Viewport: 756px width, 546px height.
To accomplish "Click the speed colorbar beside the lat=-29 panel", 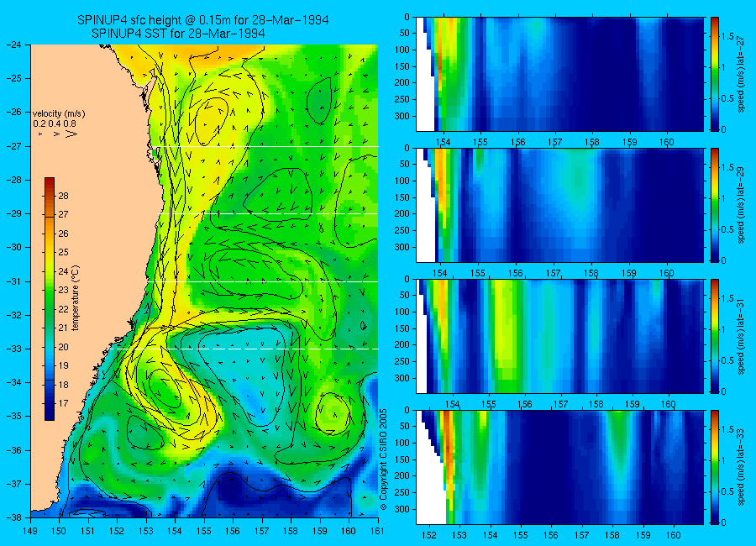I will click(715, 205).
